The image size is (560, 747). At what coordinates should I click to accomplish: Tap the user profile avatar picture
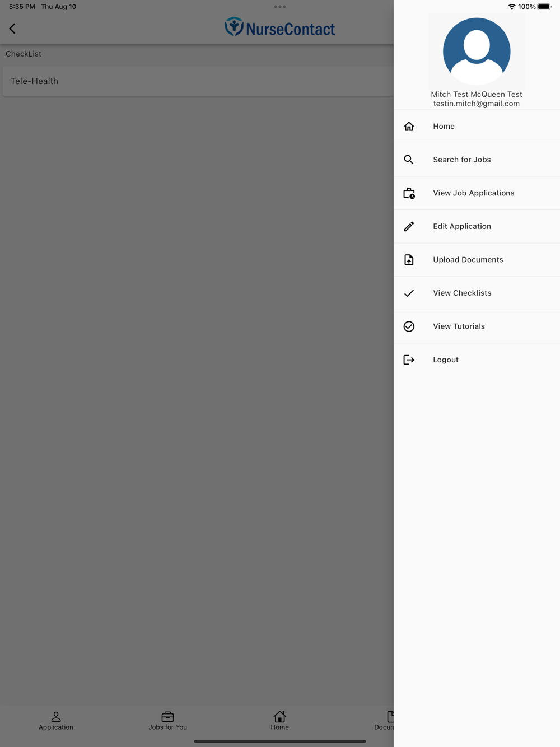point(477,51)
